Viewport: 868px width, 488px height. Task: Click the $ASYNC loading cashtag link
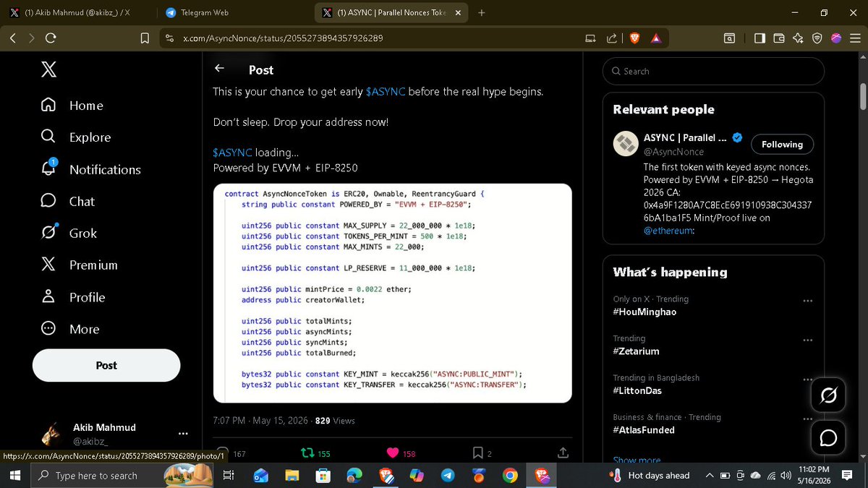pyautogui.click(x=232, y=153)
